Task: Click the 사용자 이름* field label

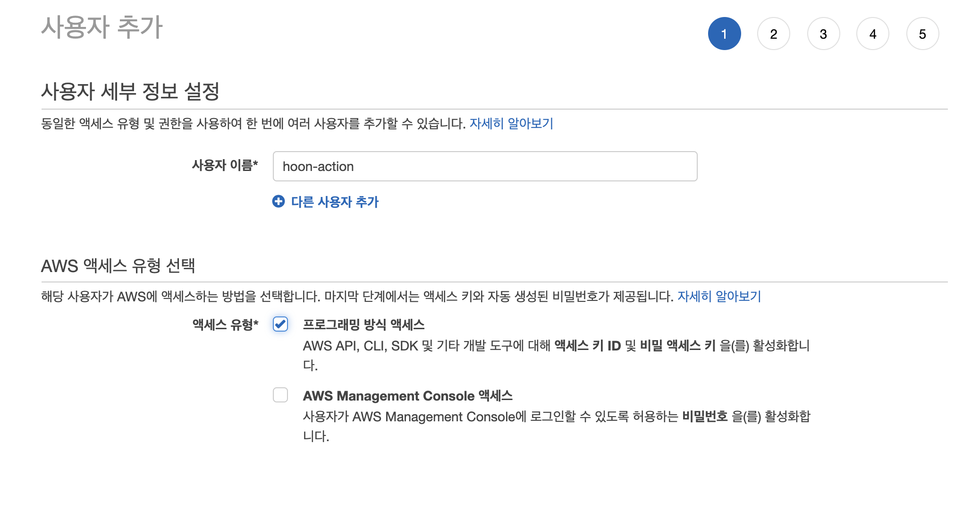Action: pos(225,165)
